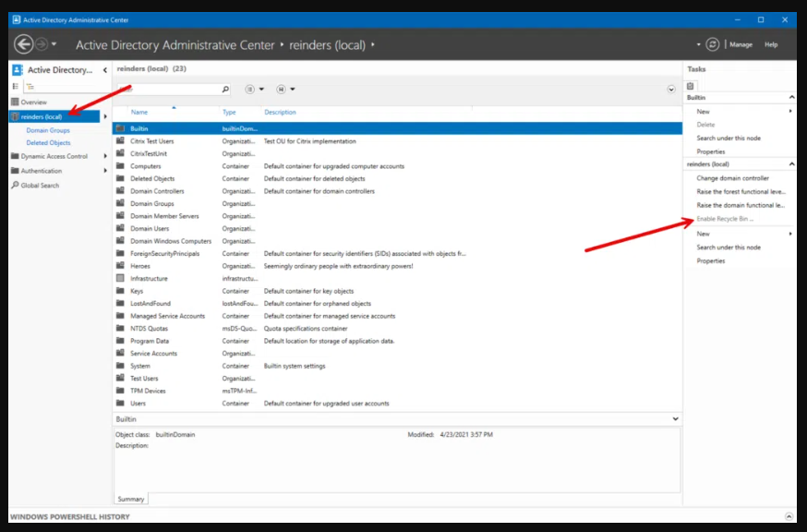The width and height of the screenshot is (807, 532).
Task: Expand the Windows PowerShell History panel
Action: [789, 516]
